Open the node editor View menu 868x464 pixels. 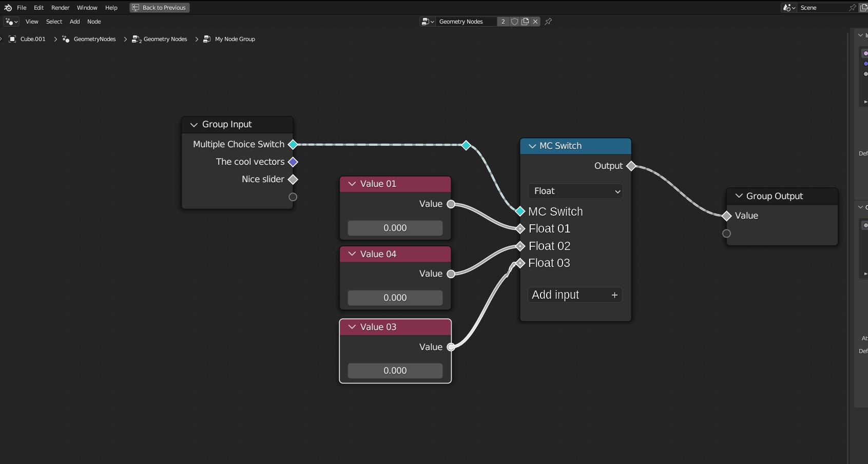(32, 22)
